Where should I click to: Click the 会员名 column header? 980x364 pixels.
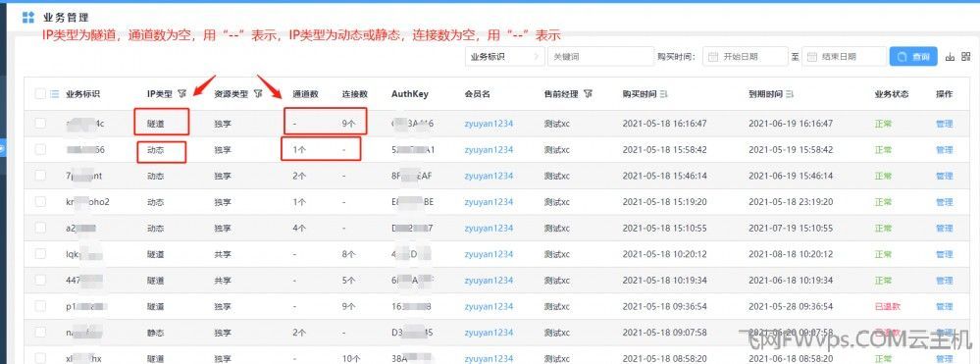(x=477, y=94)
